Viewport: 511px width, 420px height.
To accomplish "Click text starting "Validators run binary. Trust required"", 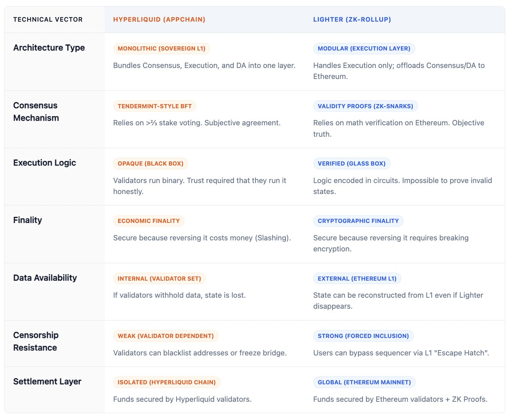I will (200, 186).
